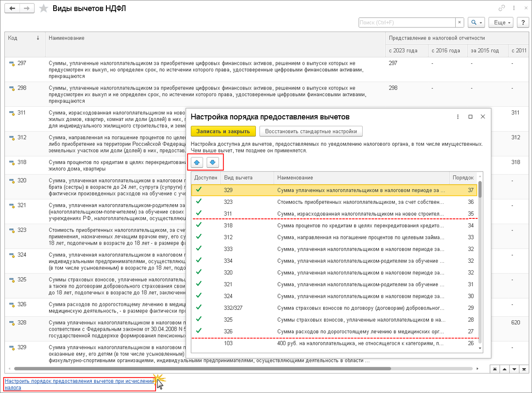Open the Еще dropdown menu
This screenshot has height=393, width=532.
[501, 22]
